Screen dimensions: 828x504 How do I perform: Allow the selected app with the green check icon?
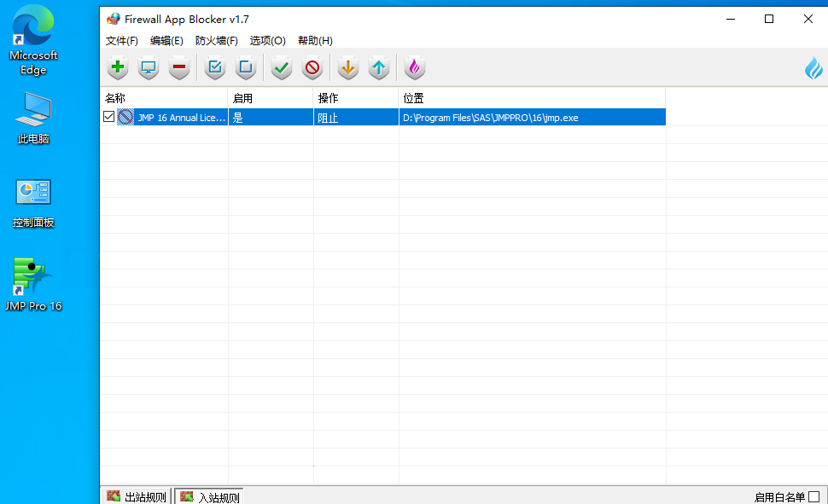pos(281,67)
